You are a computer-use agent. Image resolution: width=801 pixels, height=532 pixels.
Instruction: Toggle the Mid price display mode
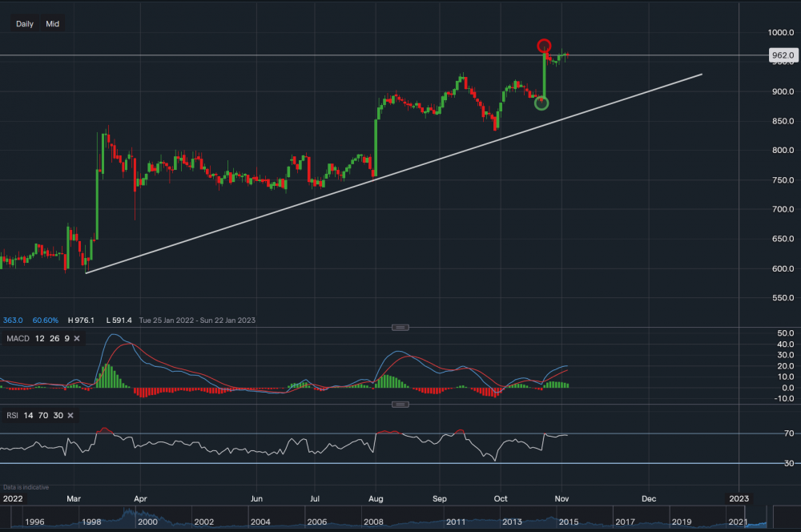[52, 23]
